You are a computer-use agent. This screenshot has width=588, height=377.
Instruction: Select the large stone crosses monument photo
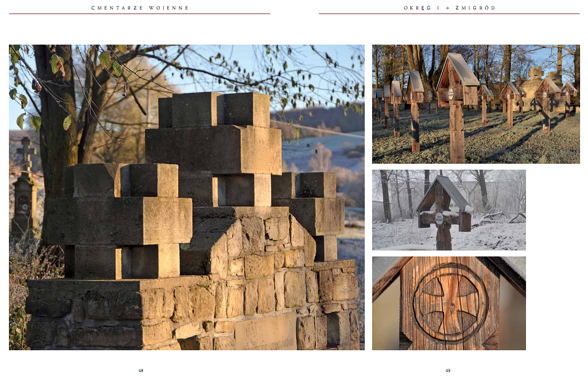(187, 197)
